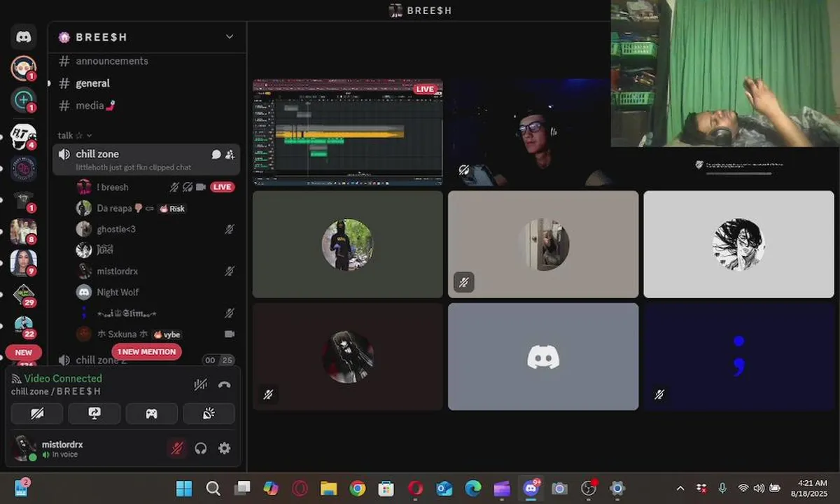The image size is (840, 504).
Task: Open Windows Search in taskbar
Action: pyautogui.click(x=213, y=488)
